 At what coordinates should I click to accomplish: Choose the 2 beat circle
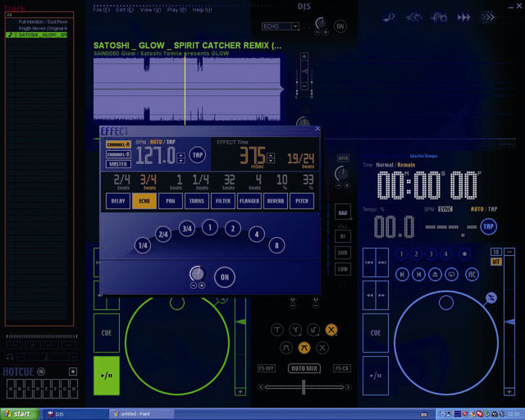coord(233,229)
